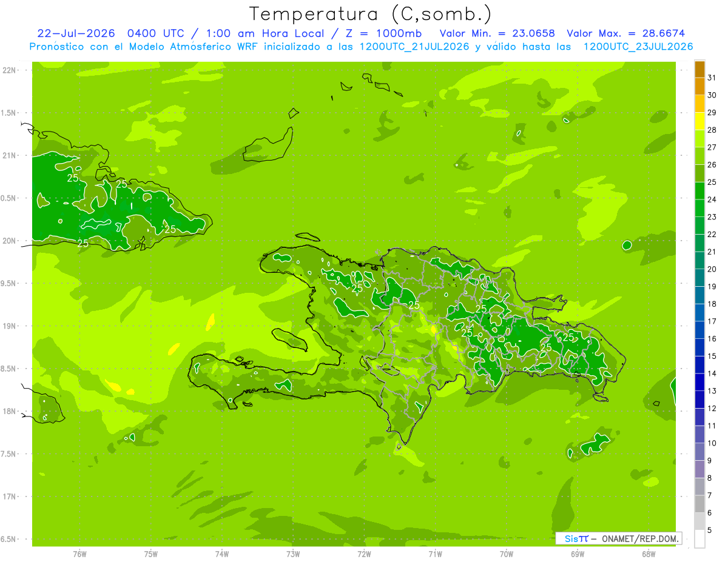Click the Temperatura (C,somb.) title

coord(370,13)
